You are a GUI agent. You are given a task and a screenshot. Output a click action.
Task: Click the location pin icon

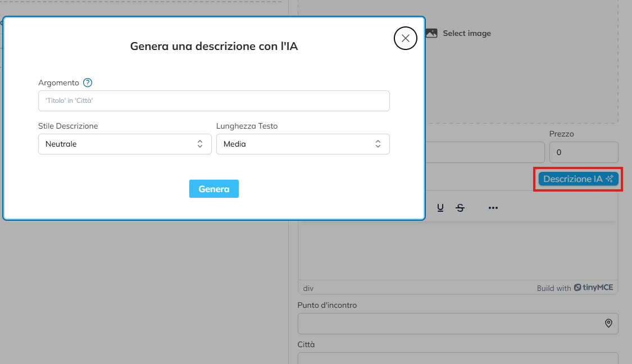click(608, 324)
